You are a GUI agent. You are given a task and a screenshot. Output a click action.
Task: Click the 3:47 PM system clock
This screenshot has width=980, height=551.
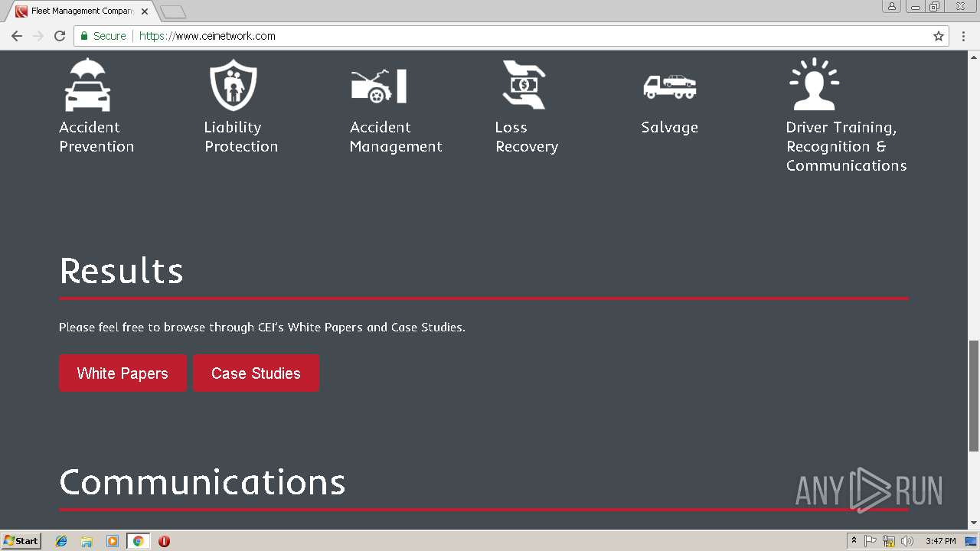point(940,541)
